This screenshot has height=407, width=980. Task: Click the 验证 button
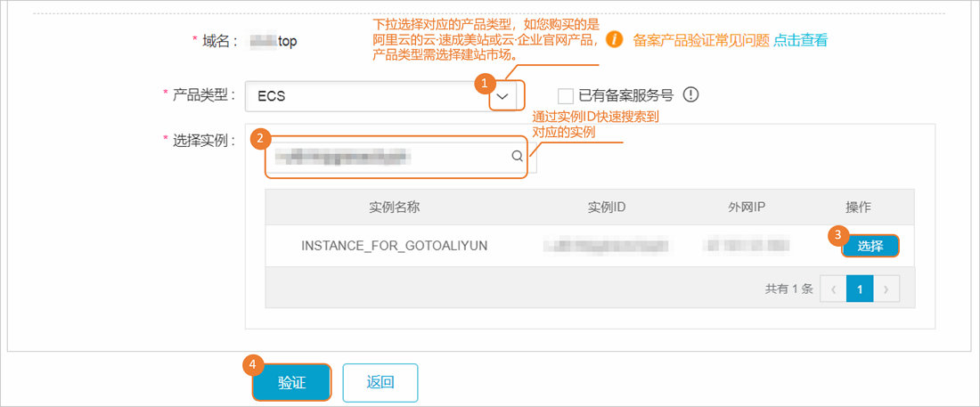(291, 382)
